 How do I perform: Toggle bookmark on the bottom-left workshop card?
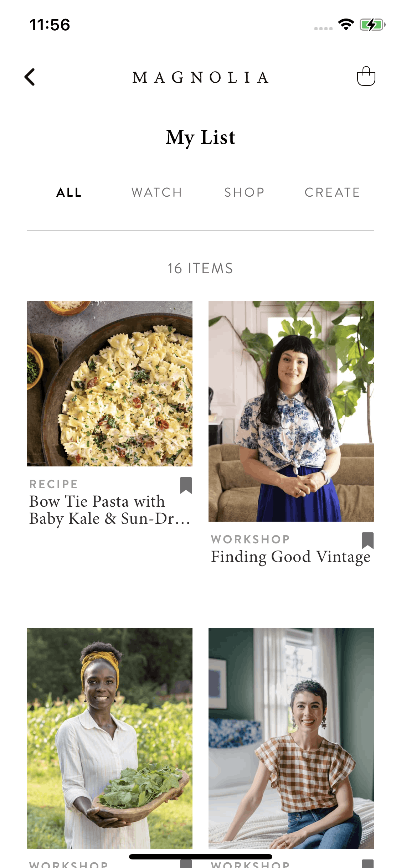186,863
